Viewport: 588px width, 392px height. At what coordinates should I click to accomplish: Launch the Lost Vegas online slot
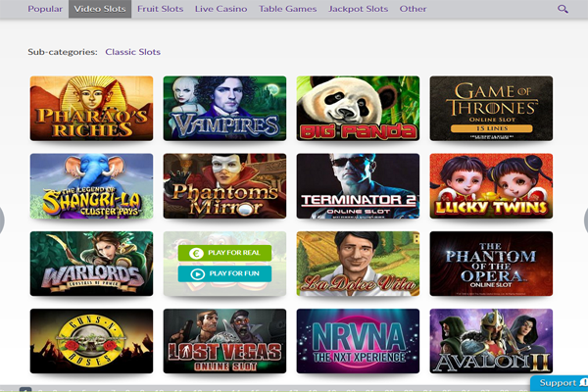tap(224, 341)
